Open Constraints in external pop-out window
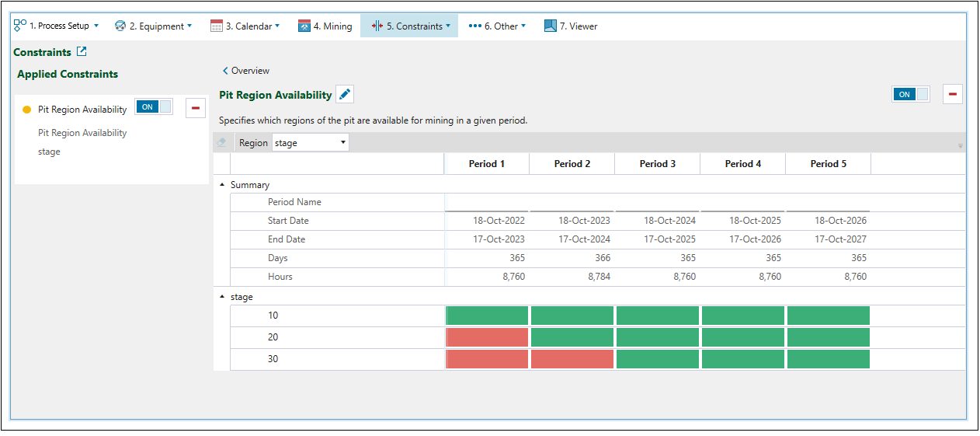This screenshot has height=436, width=980. tap(82, 52)
